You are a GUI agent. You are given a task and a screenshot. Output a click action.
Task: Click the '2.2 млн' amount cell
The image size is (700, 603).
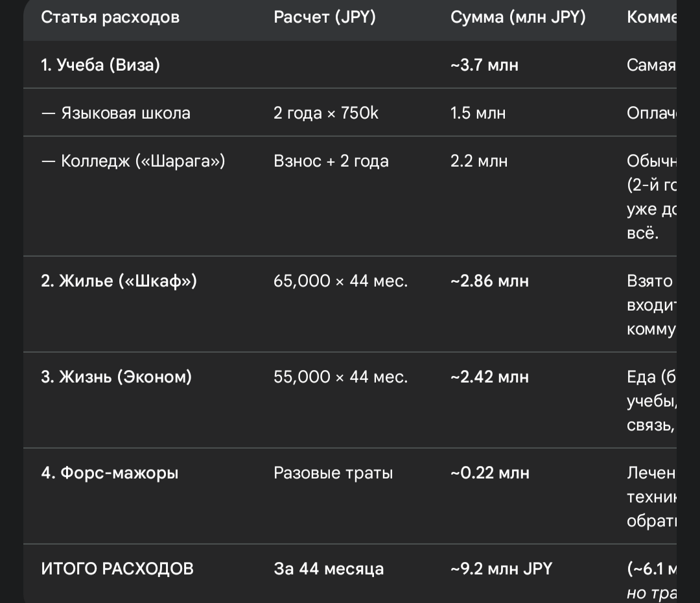tap(479, 161)
